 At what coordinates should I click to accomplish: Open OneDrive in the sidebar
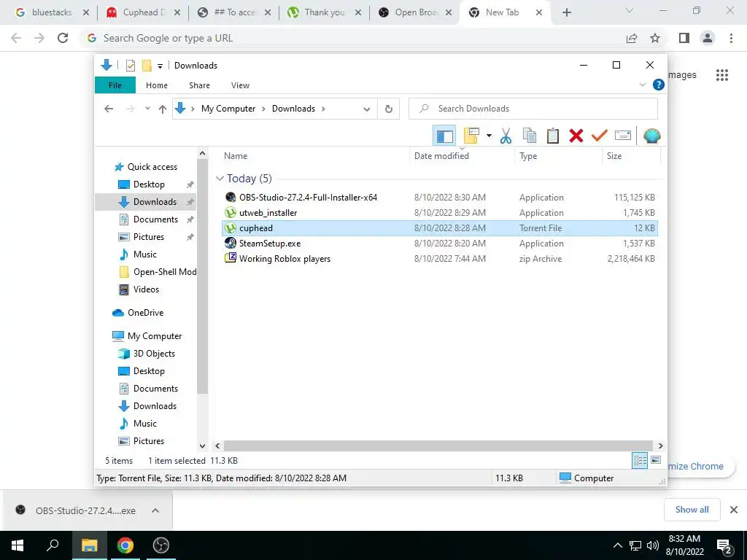(x=145, y=312)
